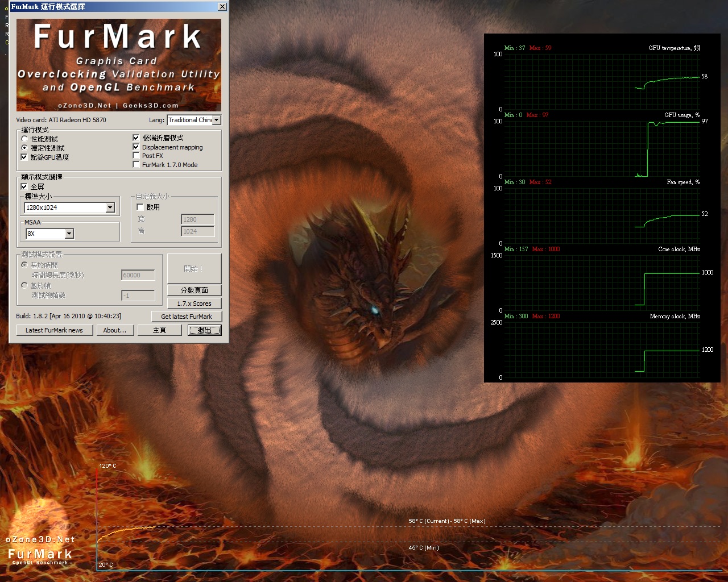
Task: Click Get latest FurMark button
Action: click(x=187, y=317)
